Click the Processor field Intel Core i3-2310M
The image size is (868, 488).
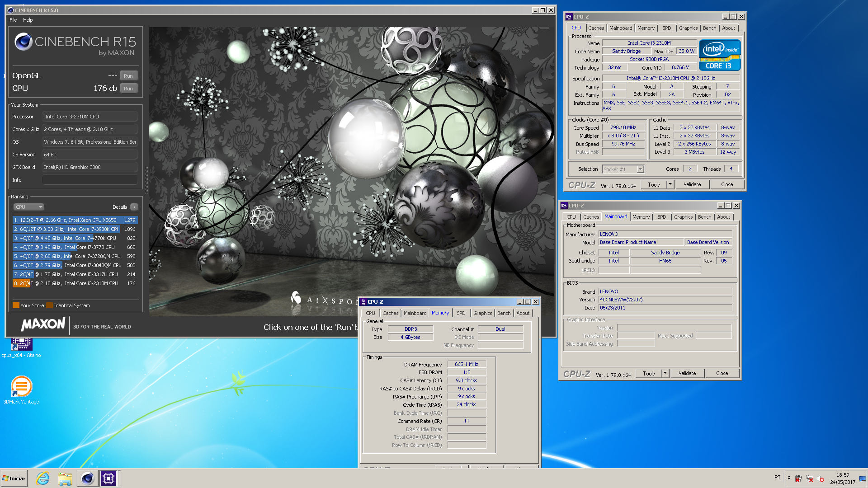coord(90,117)
